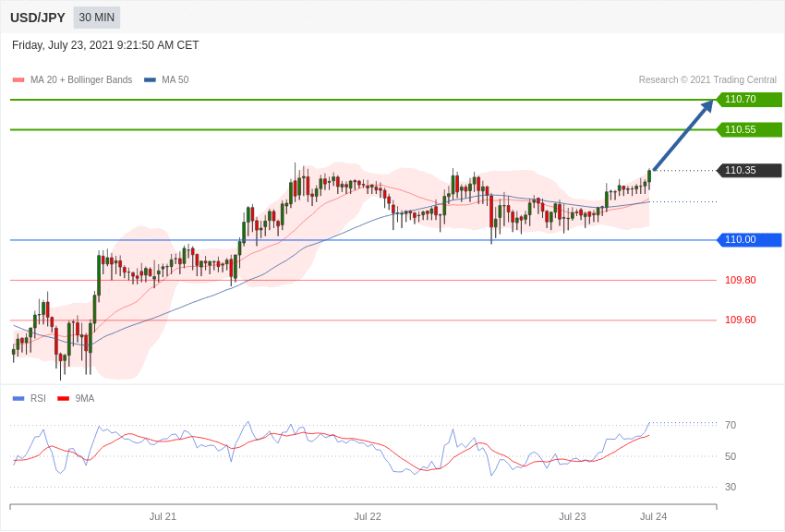Click the 'Jul 21' date axis label

[x=163, y=516]
